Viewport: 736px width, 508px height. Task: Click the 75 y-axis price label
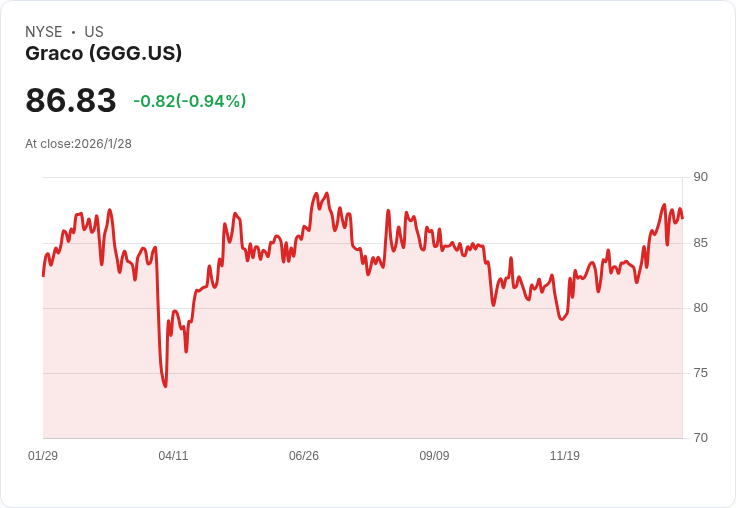click(700, 373)
